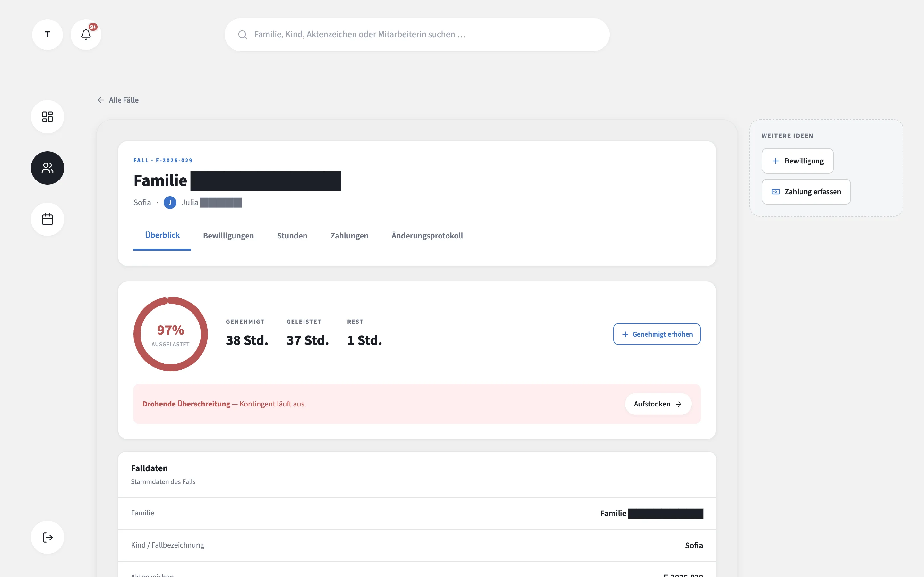Click Julia's blue J avatar badge
This screenshot has width=924, height=577.
tap(170, 203)
